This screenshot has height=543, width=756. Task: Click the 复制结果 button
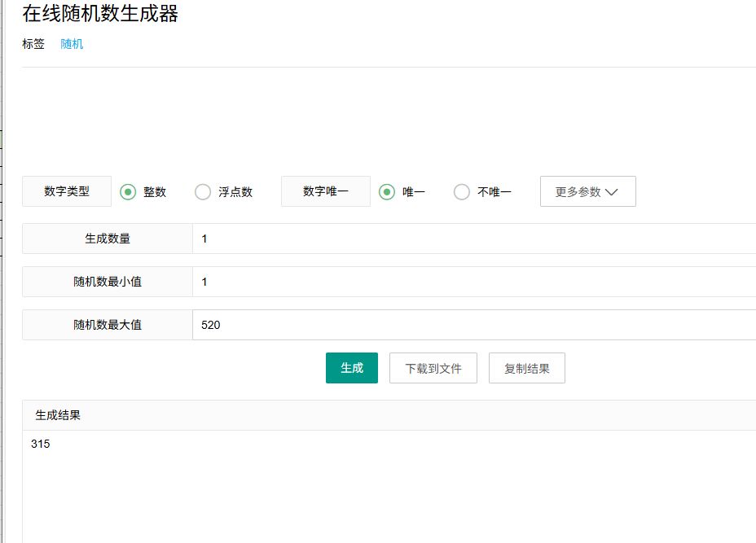point(526,368)
